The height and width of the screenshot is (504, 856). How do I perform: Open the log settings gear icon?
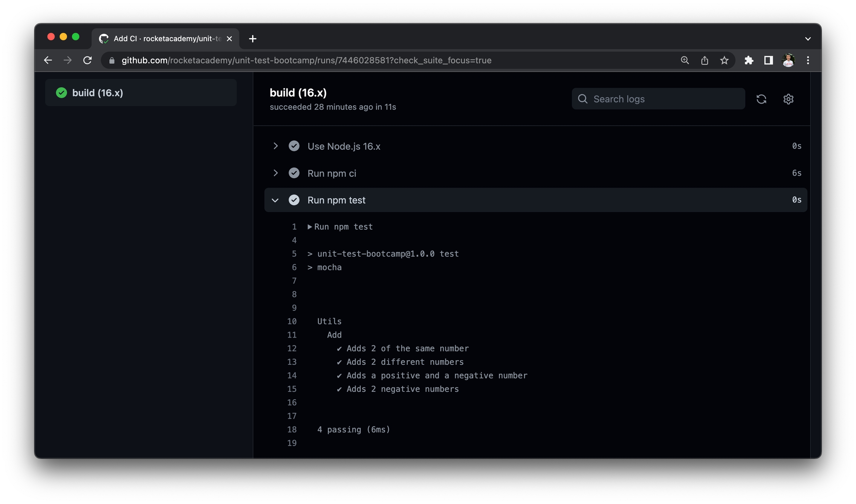click(x=788, y=99)
